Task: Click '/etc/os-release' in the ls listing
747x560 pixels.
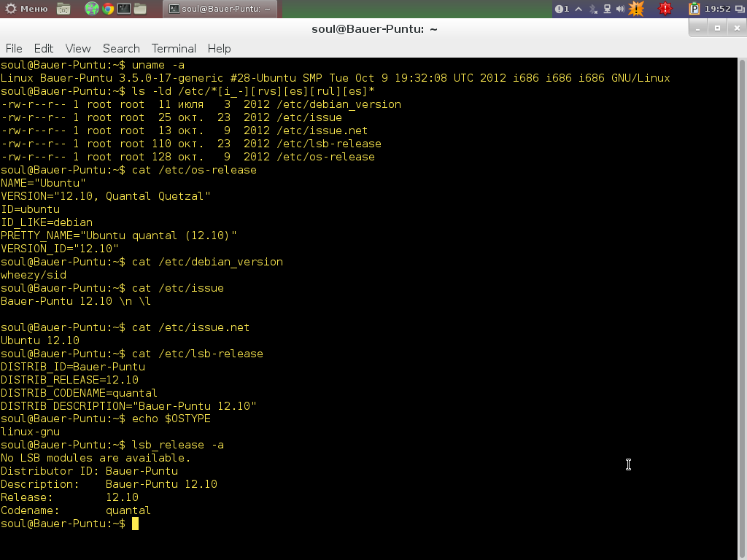Action: click(x=325, y=157)
